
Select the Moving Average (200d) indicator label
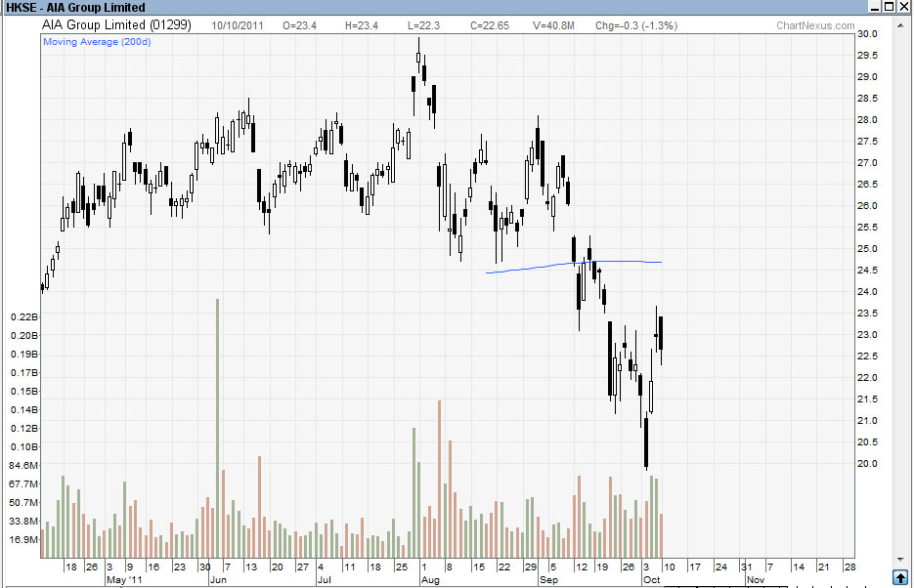tap(97, 42)
